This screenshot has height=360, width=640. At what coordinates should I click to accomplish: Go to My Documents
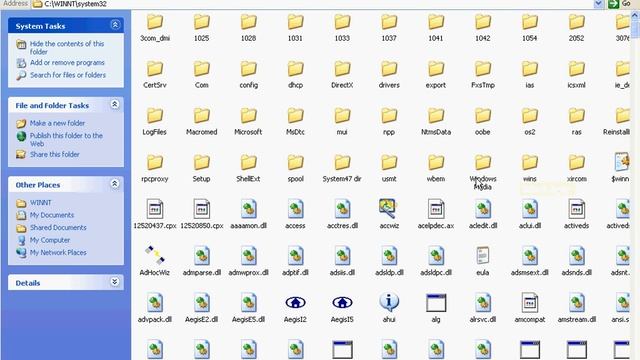pos(51,215)
